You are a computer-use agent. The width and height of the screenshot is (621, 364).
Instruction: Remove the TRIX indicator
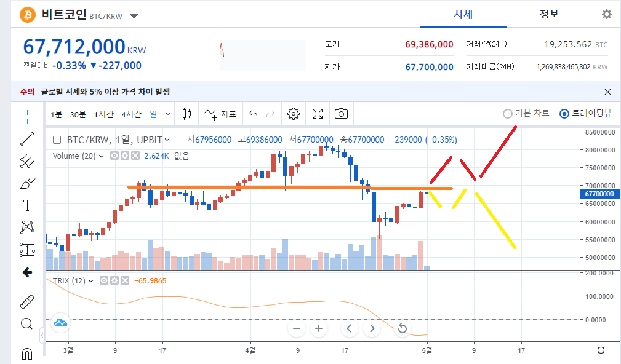pyautogui.click(x=125, y=280)
